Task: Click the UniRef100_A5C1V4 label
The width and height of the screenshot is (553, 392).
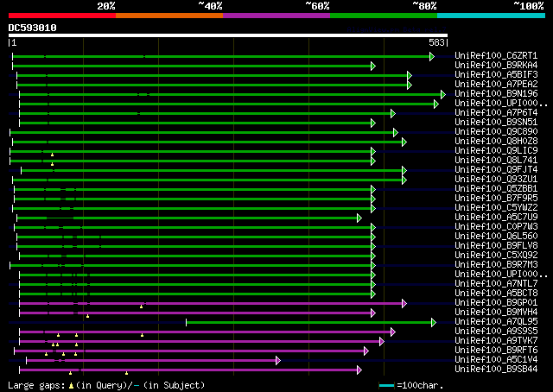Action: pyautogui.click(x=496, y=360)
